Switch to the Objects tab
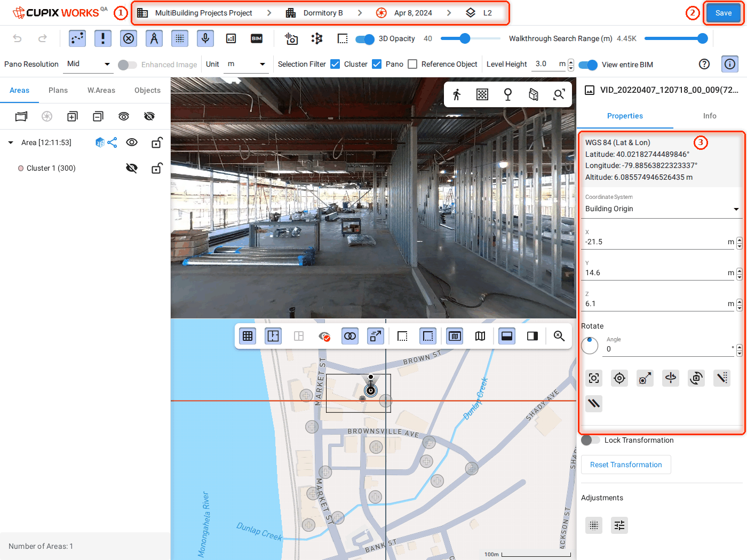Image resolution: width=747 pixels, height=560 pixels. point(147,90)
